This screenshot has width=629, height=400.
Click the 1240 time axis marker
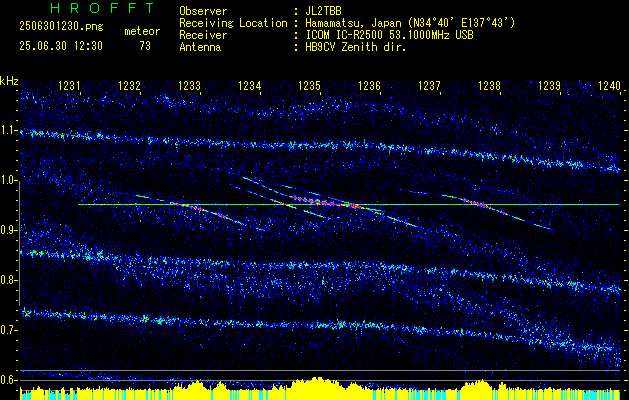[609, 85]
